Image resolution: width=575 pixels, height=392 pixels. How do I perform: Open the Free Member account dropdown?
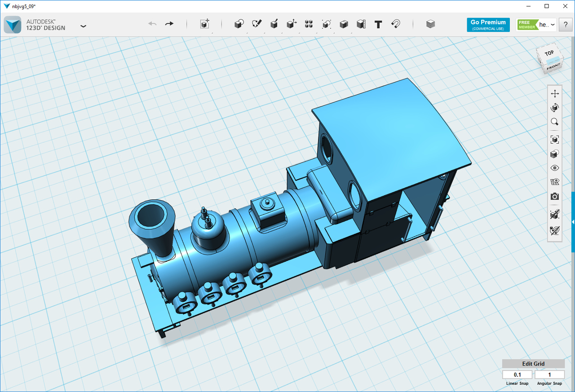tap(536, 25)
